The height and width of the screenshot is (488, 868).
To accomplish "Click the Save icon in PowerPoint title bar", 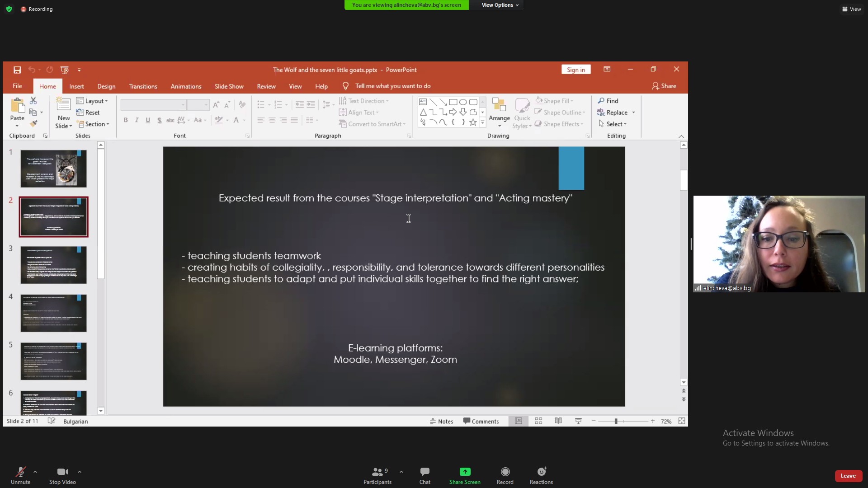I will click(17, 70).
